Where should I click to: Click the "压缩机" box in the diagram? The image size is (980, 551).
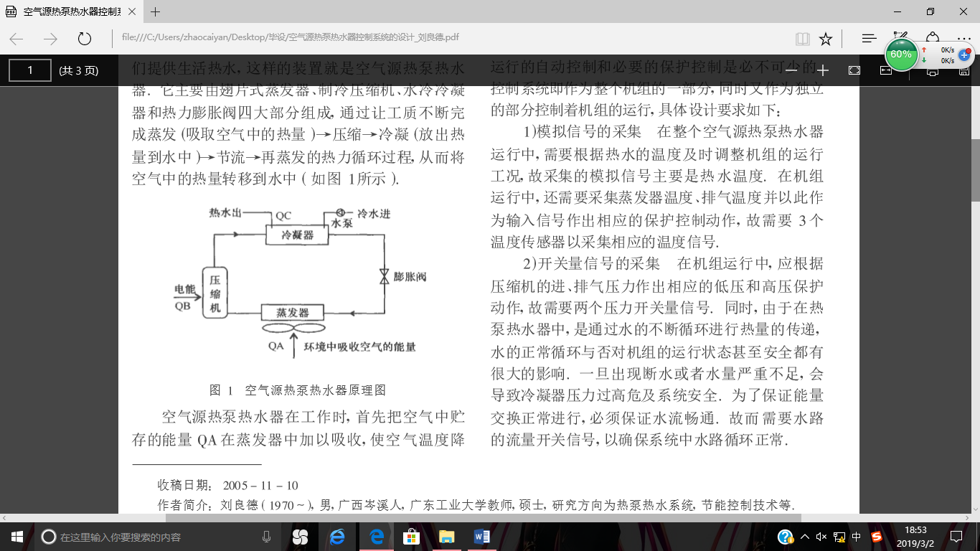coord(215,293)
